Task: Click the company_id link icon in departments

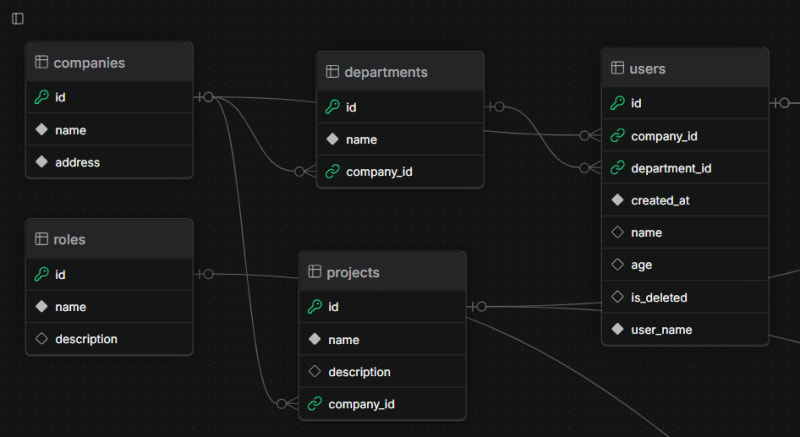Action: [333, 172]
